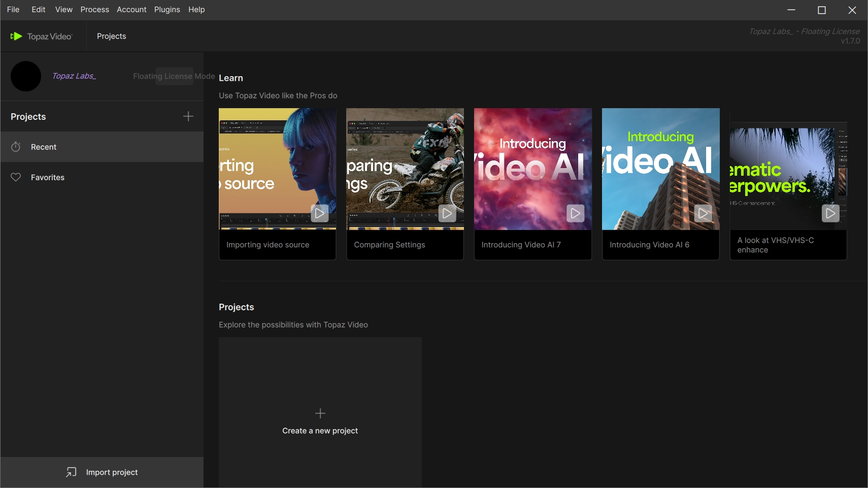Open the Account menu
The width and height of the screenshot is (868, 488).
pos(131,10)
